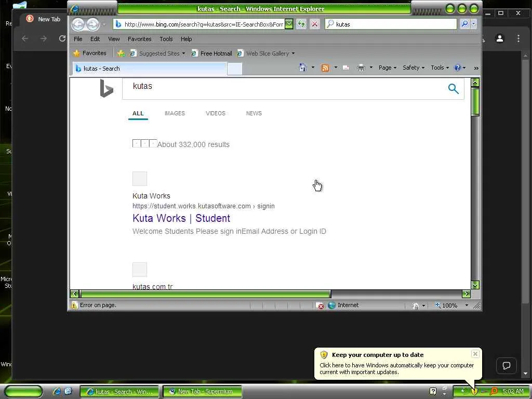Open the Tools menu in menu bar

pos(166,39)
